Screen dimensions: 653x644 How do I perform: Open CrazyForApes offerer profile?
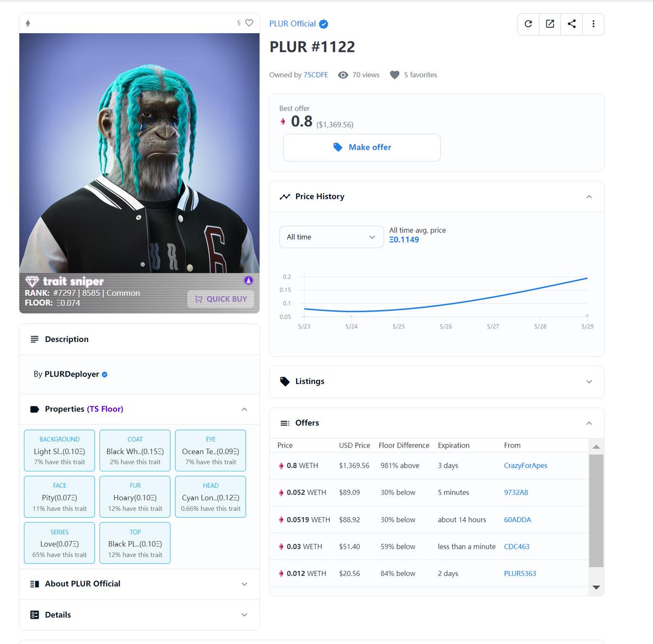[x=526, y=466]
